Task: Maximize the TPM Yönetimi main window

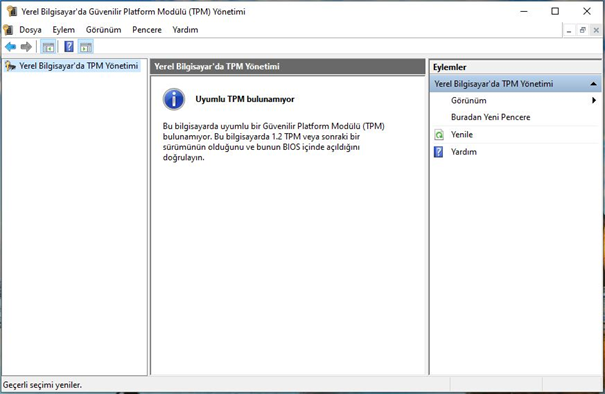Action: 555,11
